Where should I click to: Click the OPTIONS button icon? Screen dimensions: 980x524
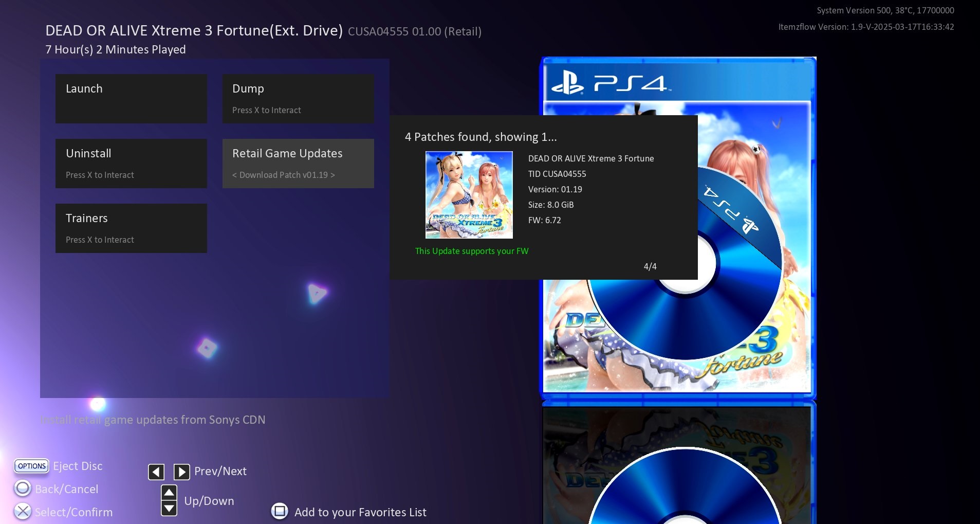(32, 466)
